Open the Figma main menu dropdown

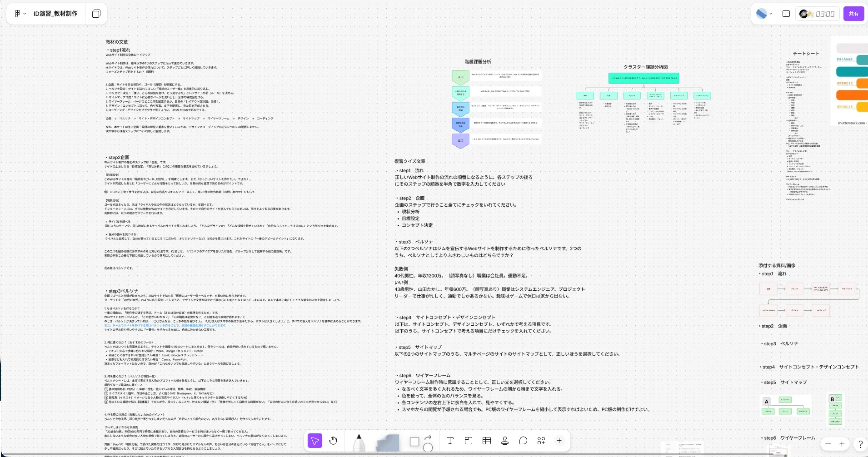20,14
